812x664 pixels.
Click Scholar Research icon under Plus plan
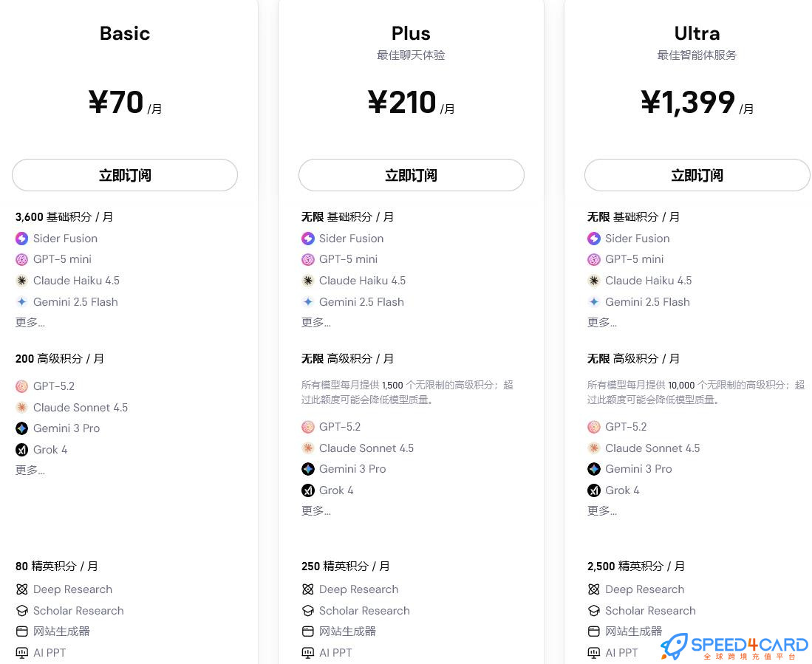click(308, 611)
